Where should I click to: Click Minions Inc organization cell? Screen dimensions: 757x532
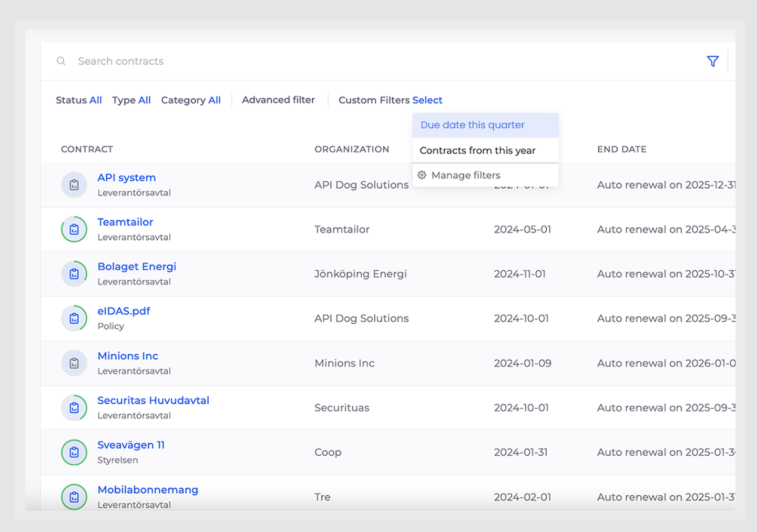tap(344, 363)
